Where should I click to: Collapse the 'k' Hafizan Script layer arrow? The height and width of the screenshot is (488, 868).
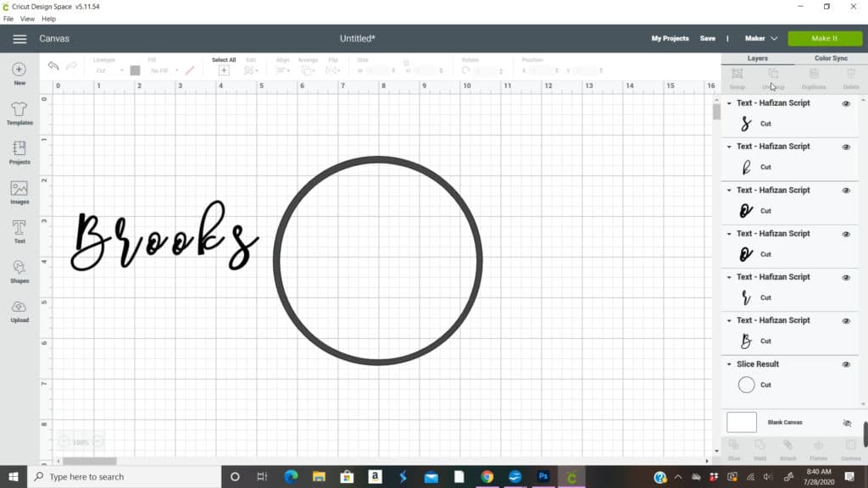(x=729, y=147)
